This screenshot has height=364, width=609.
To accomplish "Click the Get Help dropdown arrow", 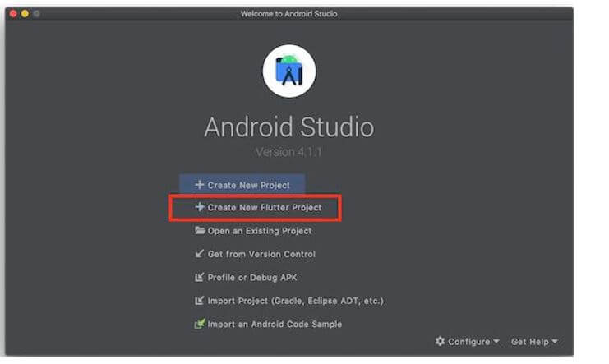I will pos(555,341).
